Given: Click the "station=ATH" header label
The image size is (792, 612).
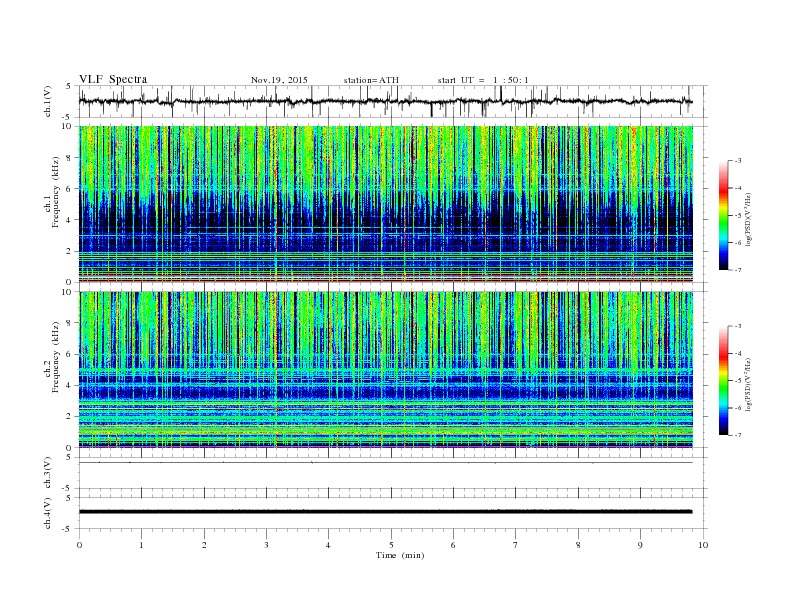Looking at the screenshot, I should [x=371, y=80].
